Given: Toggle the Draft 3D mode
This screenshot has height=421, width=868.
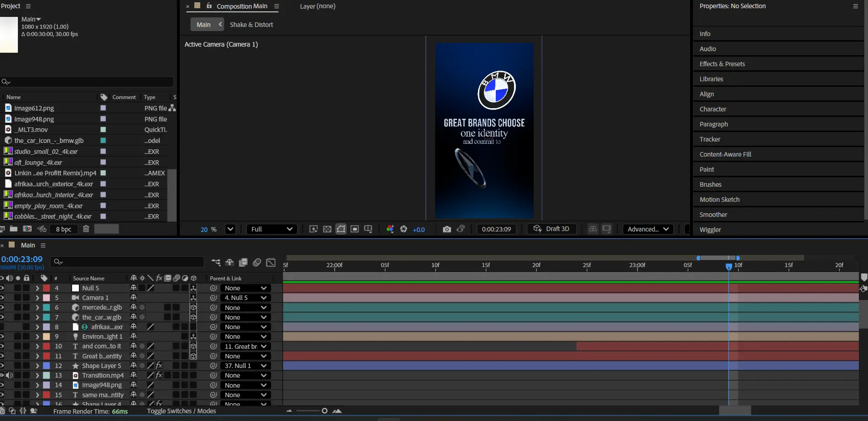Looking at the screenshot, I should coord(551,229).
